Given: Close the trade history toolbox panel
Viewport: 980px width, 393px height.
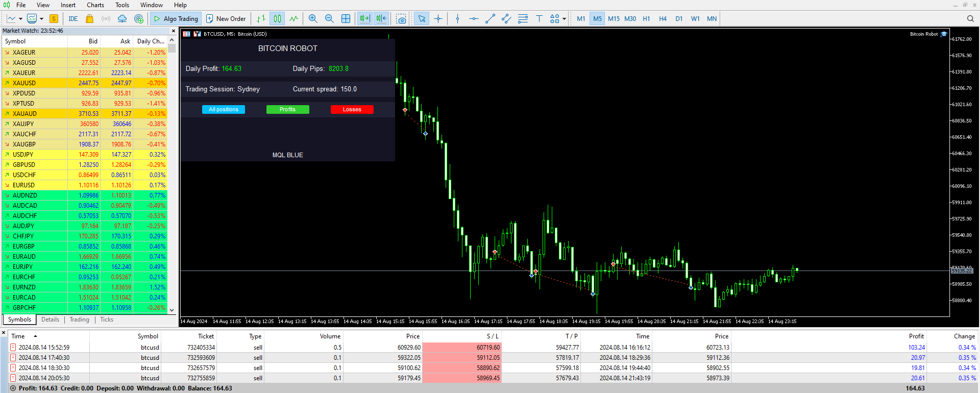Looking at the screenshot, I should 4,333.
